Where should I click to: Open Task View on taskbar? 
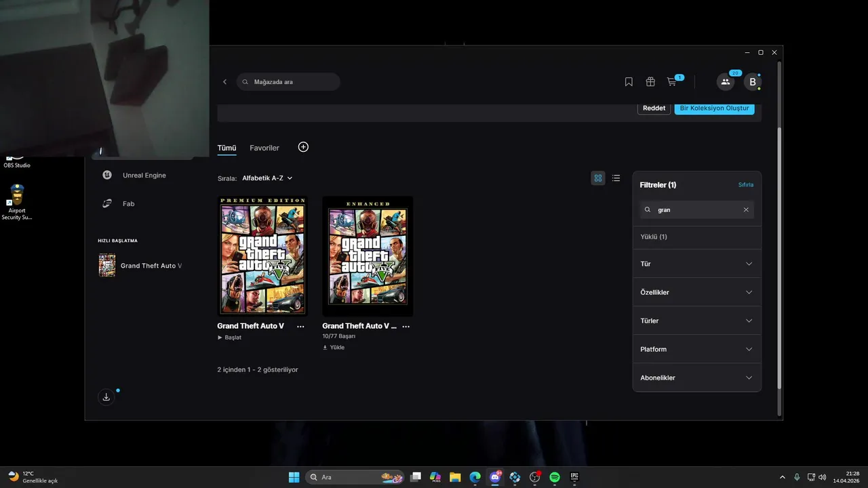point(416,477)
